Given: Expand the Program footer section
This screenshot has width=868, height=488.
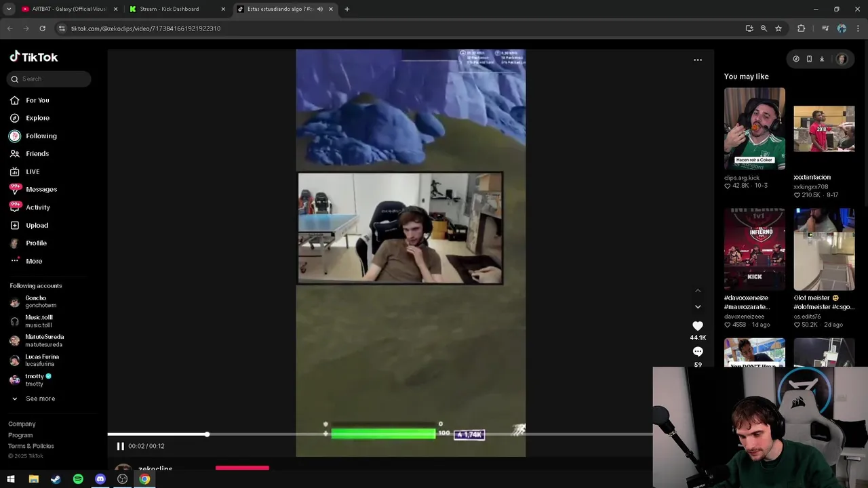Looking at the screenshot, I should (x=20, y=435).
